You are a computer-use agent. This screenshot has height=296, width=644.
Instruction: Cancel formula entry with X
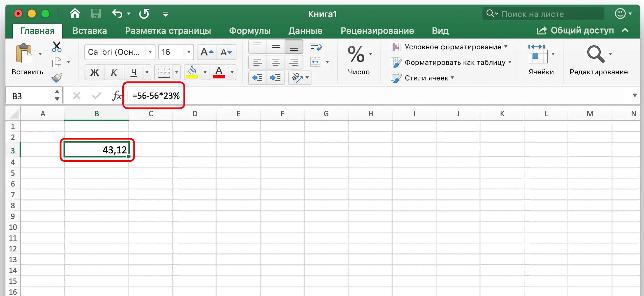77,96
